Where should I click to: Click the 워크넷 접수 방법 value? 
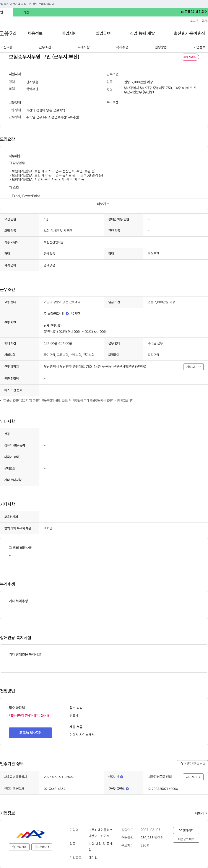click(x=74, y=715)
